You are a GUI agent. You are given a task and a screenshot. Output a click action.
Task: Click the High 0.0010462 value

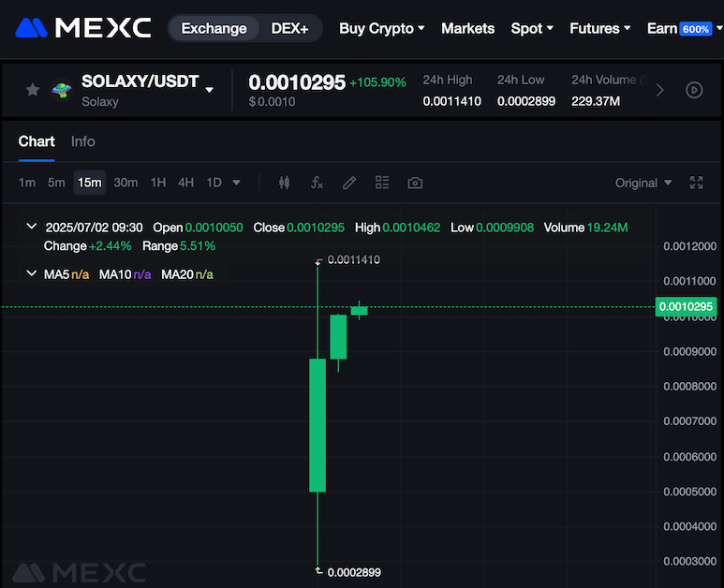[x=411, y=228]
